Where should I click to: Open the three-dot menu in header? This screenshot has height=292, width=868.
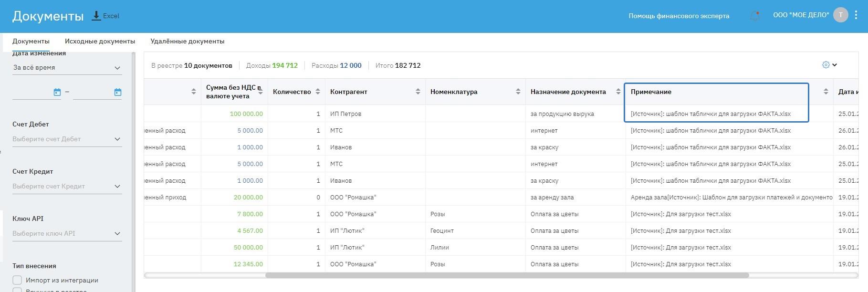(x=856, y=15)
